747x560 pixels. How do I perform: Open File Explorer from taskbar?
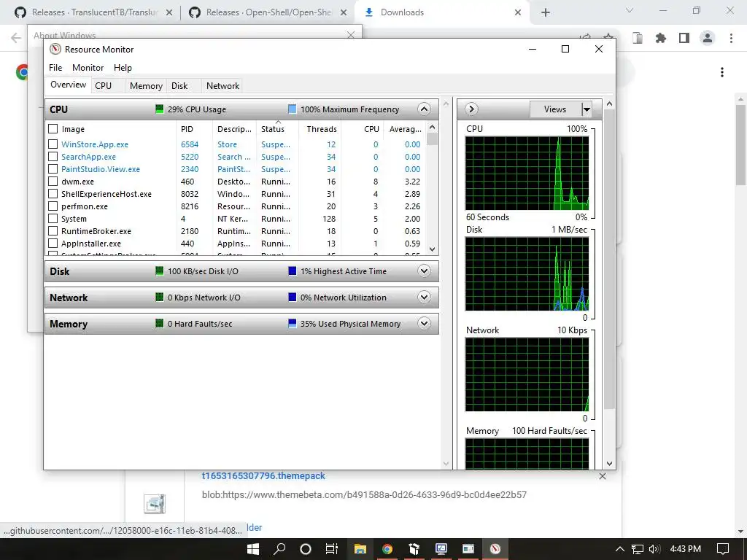pyautogui.click(x=360, y=548)
